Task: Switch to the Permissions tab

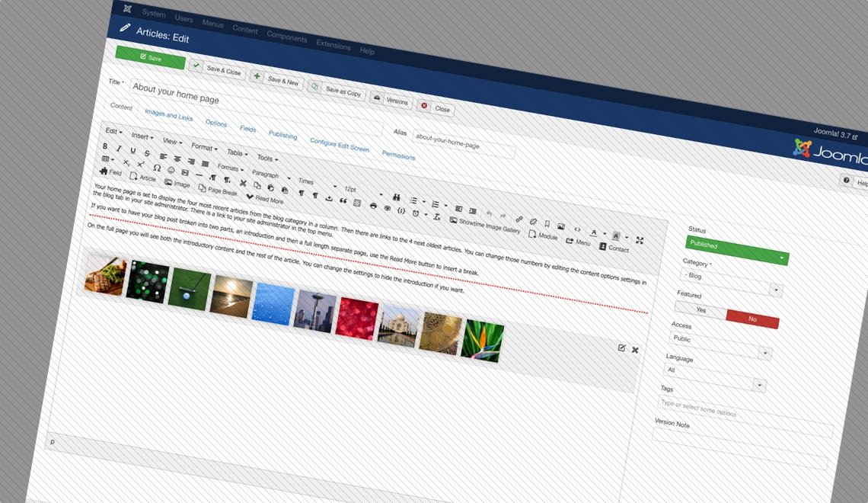Action: click(398, 155)
